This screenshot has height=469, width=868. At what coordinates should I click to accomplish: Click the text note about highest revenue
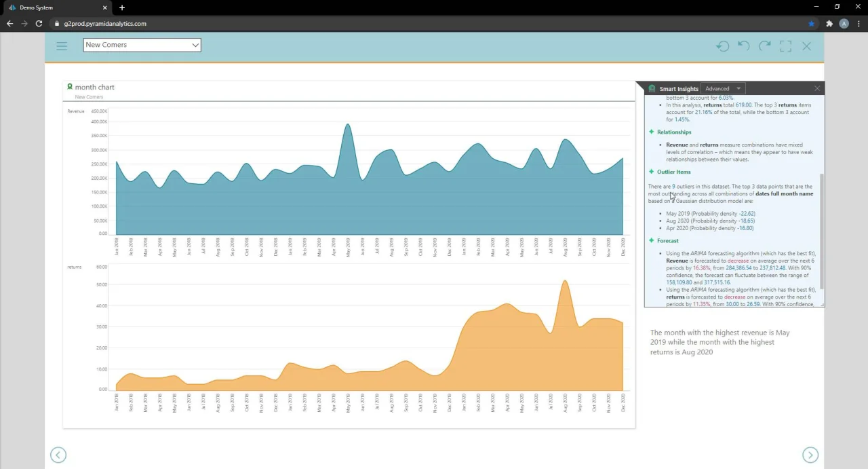pos(719,342)
